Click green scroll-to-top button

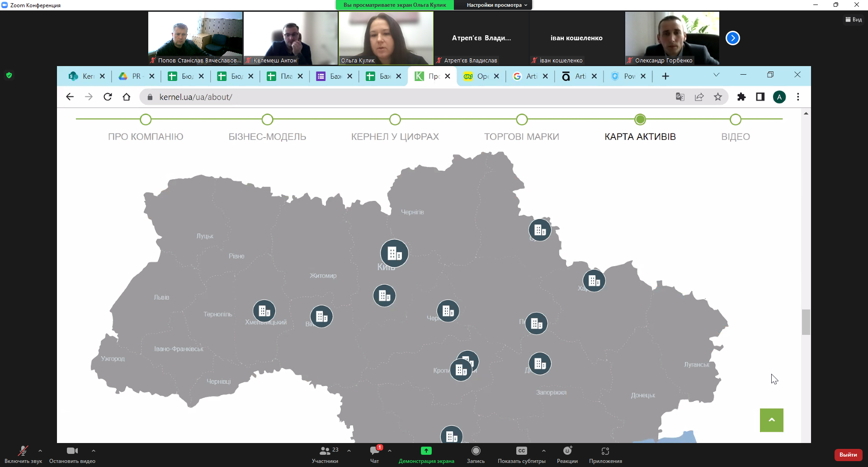[x=772, y=420]
